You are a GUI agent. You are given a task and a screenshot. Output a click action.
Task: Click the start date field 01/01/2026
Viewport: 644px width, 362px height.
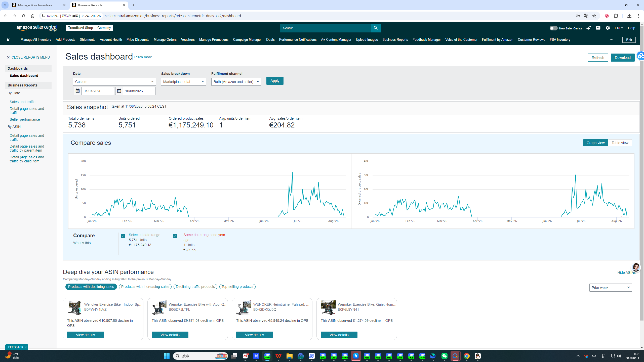point(98,91)
